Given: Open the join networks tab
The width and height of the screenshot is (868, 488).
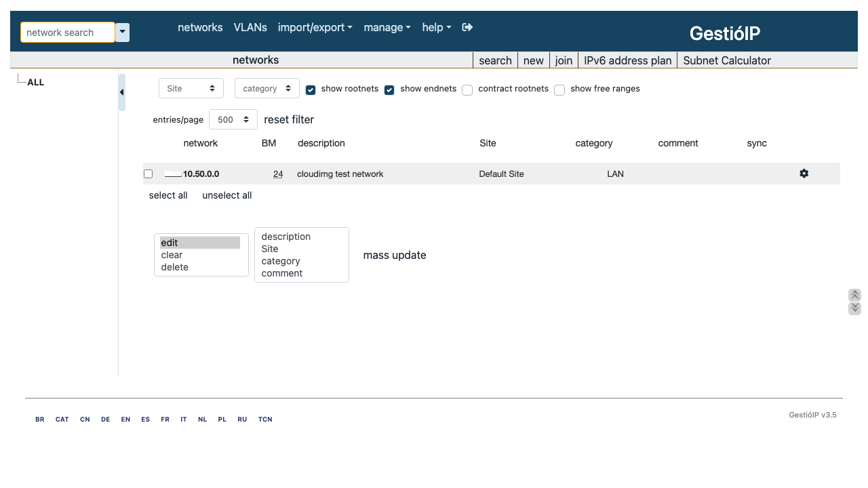Looking at the screenshot, I should coord(564,60).
